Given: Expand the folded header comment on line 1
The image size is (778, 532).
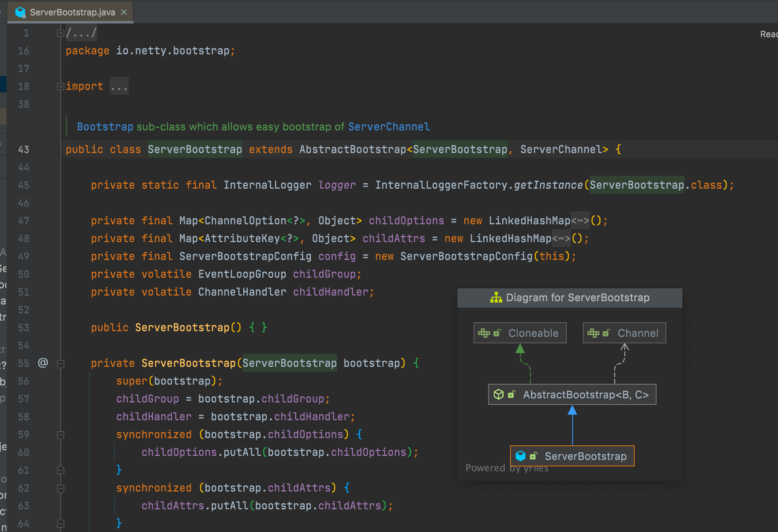Looking at the screenshot, I should click(x=60, y=33).
